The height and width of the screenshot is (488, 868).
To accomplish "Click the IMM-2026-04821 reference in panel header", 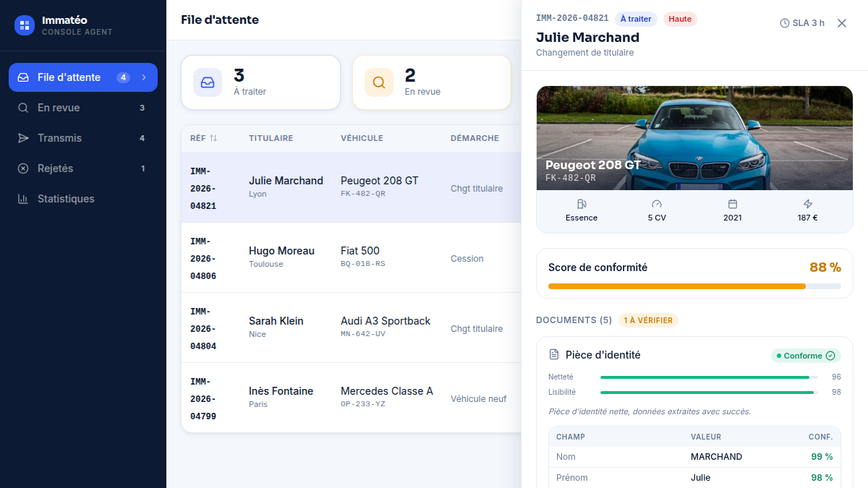I will pos(572,18).
